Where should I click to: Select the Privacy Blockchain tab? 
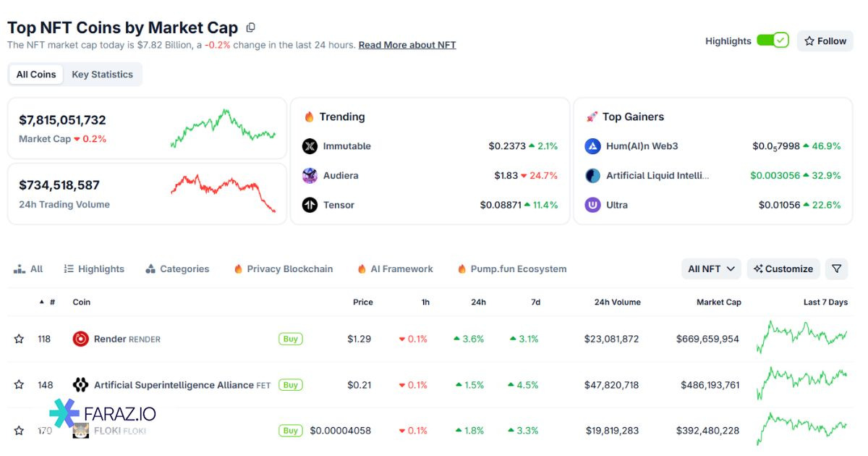(283, 269)
